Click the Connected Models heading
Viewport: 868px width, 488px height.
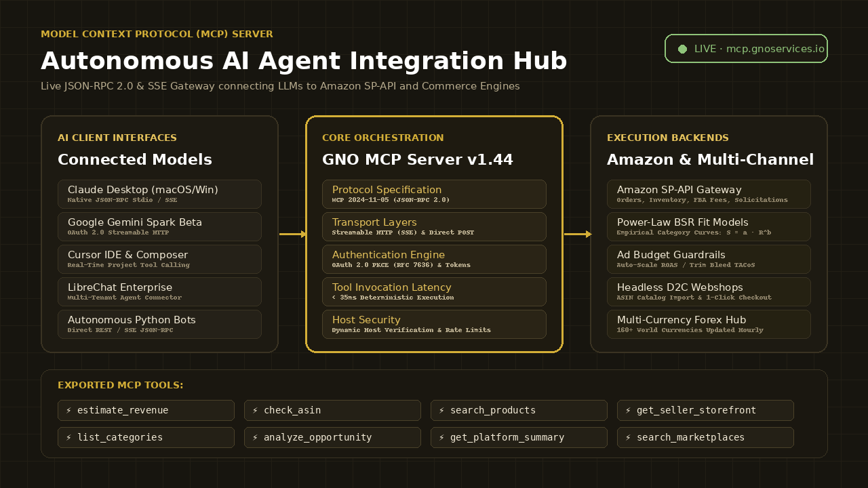coord(135,160)
